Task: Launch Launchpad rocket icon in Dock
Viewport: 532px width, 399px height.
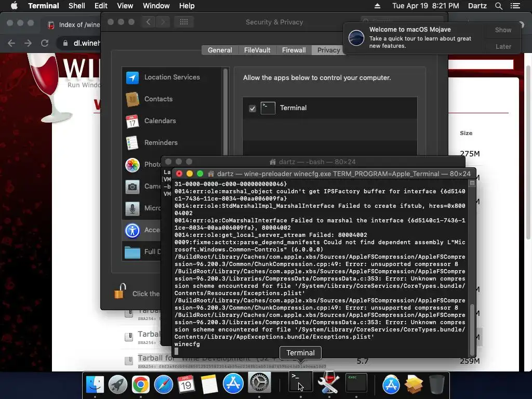Action: click(x=118, y=384)
